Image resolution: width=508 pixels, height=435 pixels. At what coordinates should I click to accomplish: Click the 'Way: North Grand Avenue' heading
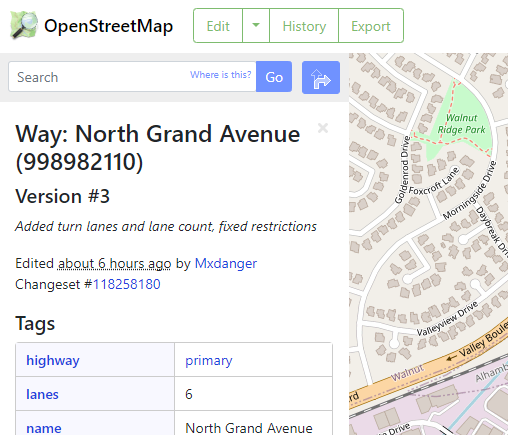coord(158,147)
